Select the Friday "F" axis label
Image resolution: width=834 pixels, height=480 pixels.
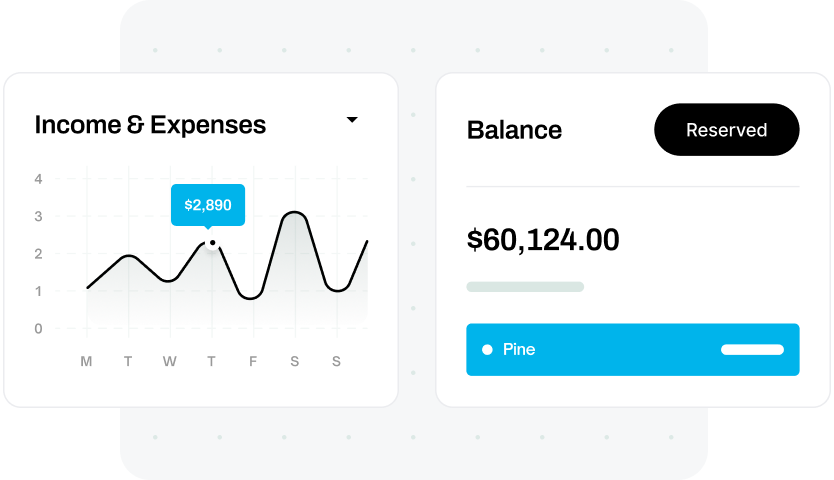[x=253, y=362]
